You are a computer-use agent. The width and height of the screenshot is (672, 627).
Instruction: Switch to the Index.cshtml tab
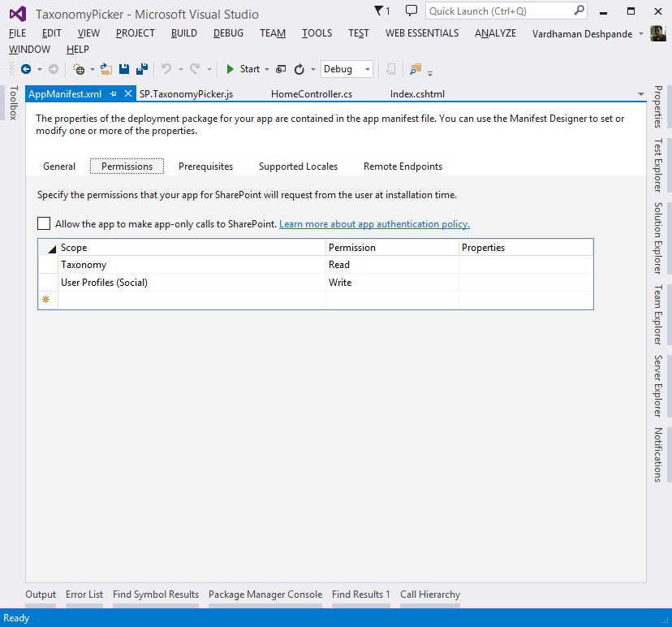click(x=417, y=94)
